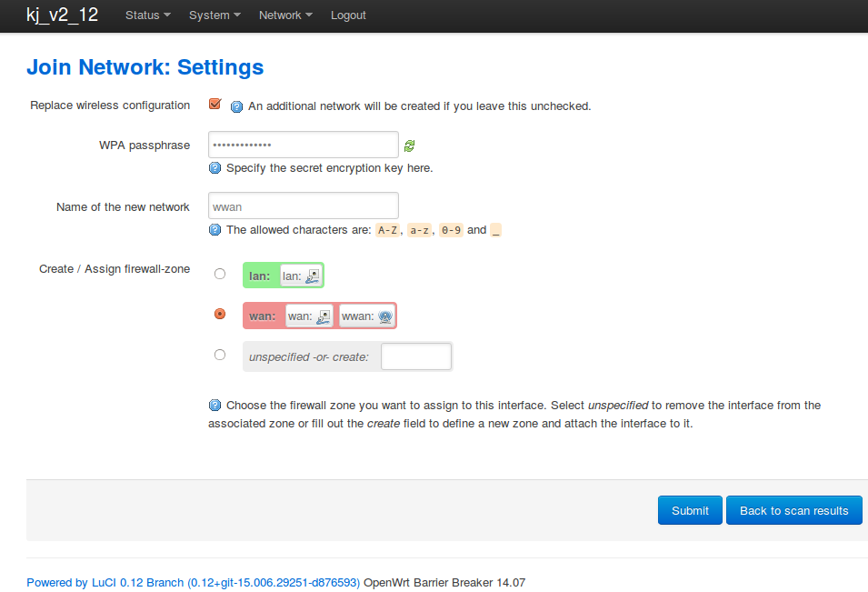
Task: Click the wan interface icon in red zone
Action: coord(324,316)
